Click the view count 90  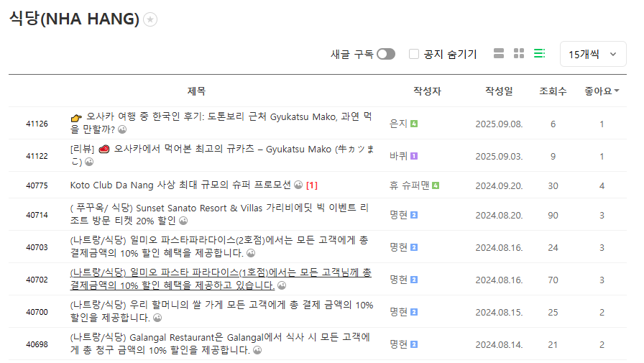click(x=553, y=215)
